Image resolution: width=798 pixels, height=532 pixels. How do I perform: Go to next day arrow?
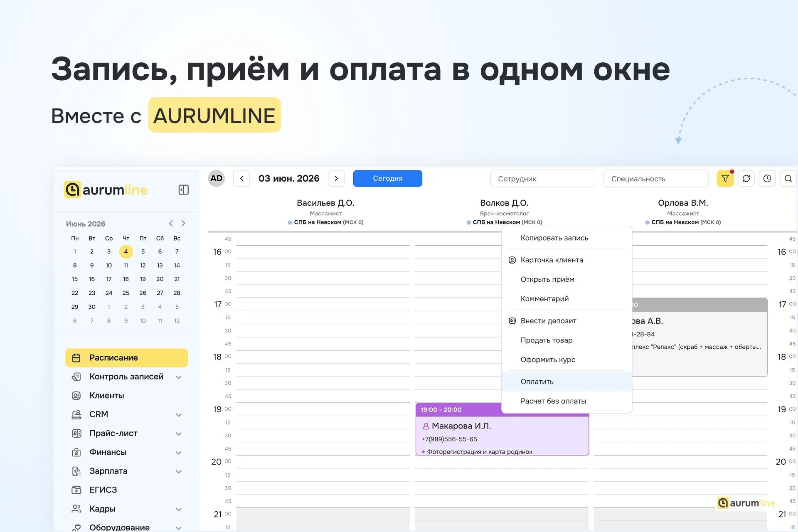pyautogui.click(x=336, y=178)
